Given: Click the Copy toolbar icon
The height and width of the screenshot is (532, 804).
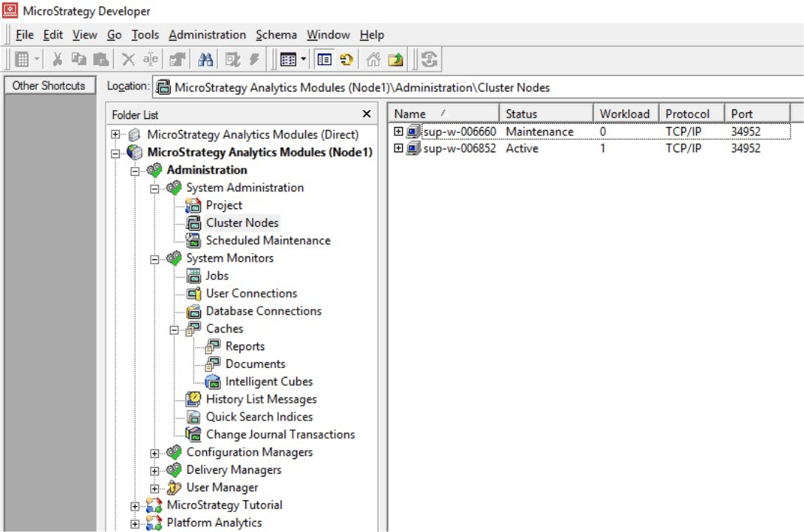Looking at the screenshot, I should 78,59.
